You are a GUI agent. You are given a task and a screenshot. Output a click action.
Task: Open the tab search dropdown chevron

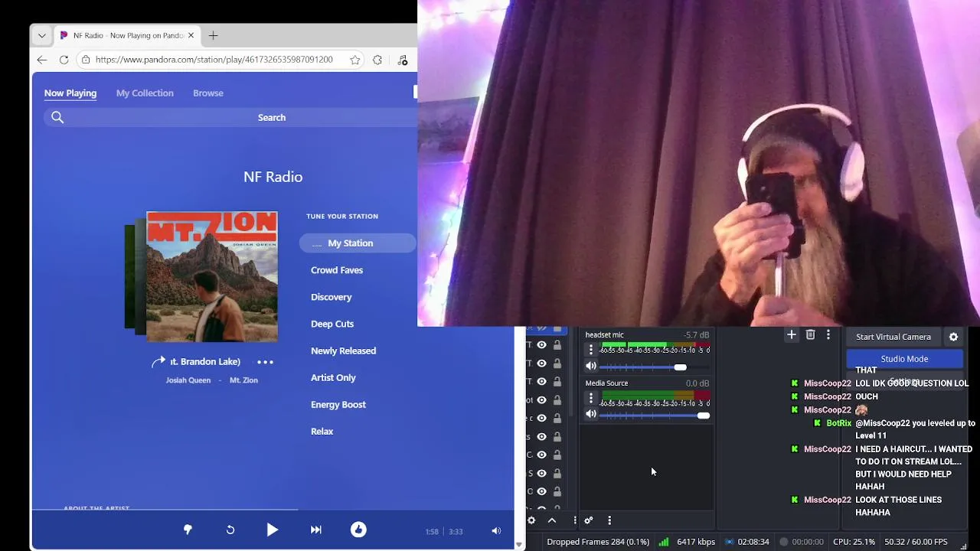[42, 35]
